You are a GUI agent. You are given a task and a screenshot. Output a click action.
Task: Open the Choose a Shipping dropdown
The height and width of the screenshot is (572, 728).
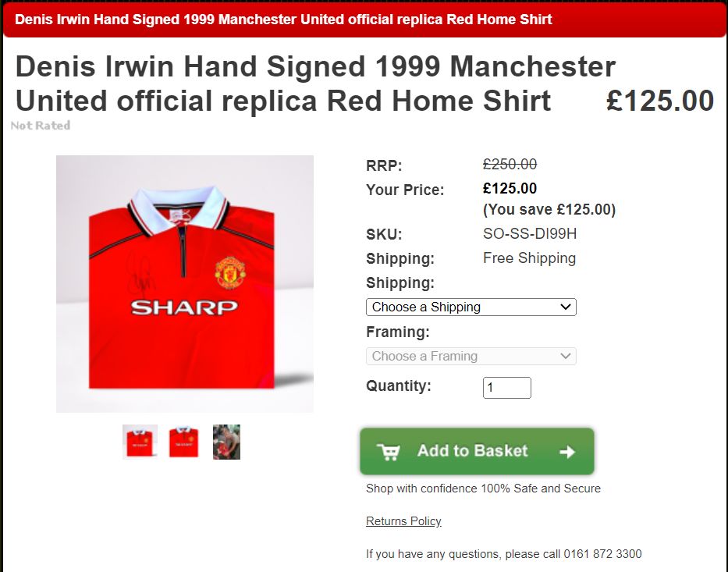pos(471,307)
